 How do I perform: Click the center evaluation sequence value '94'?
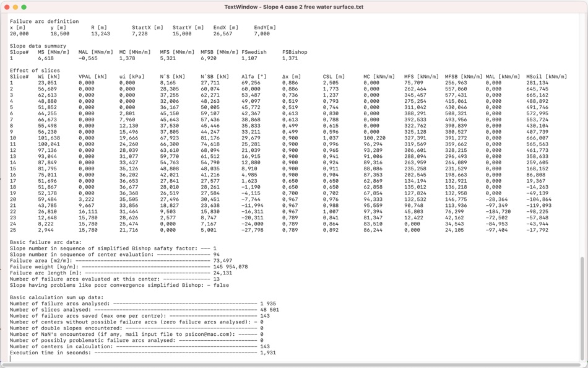pos(217,255)
